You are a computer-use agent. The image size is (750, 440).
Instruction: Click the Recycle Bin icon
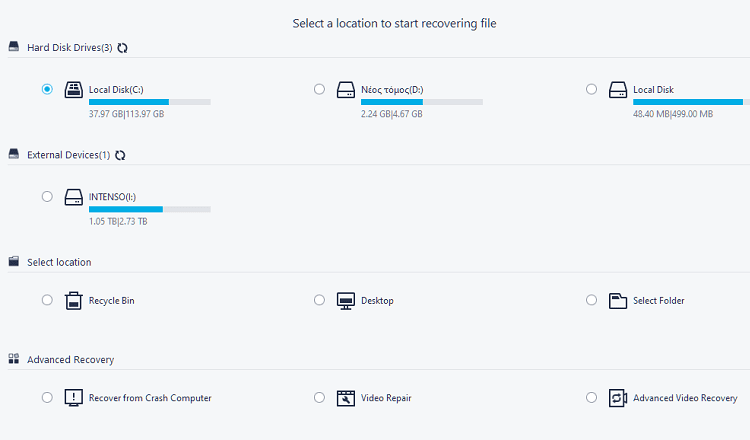(74, 300)
